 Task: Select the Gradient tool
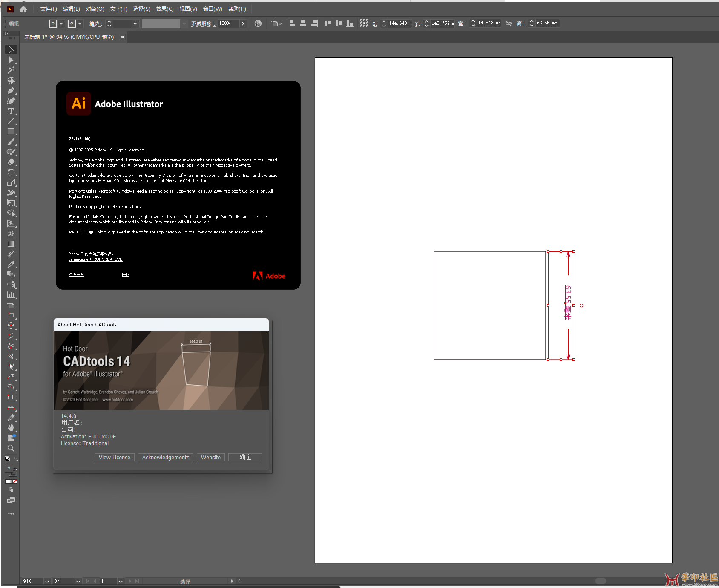click(x=11, y=244)
